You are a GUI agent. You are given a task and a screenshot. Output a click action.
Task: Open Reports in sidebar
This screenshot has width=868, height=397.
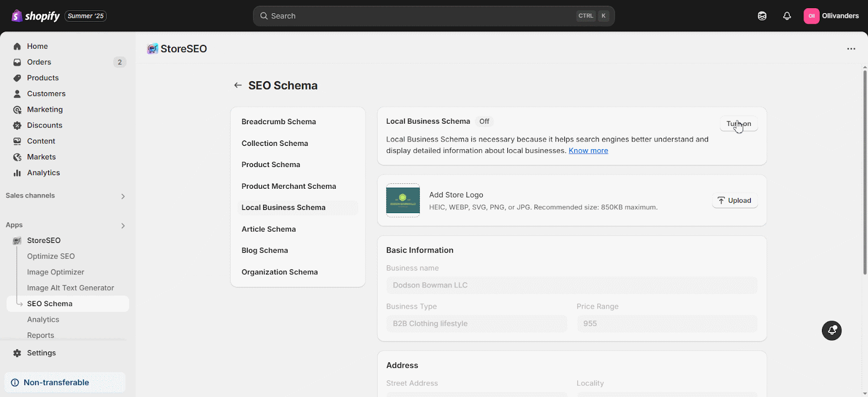[41, 335]
